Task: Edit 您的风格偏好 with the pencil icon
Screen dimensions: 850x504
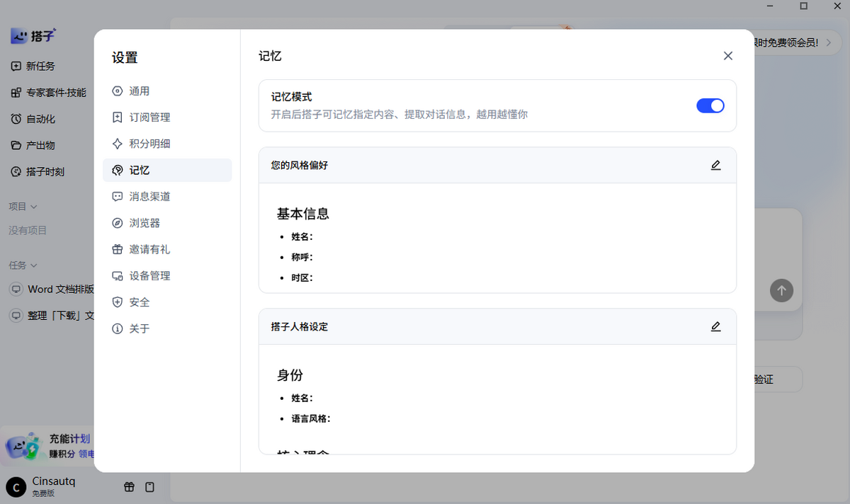Action: [x=715, y=165]
